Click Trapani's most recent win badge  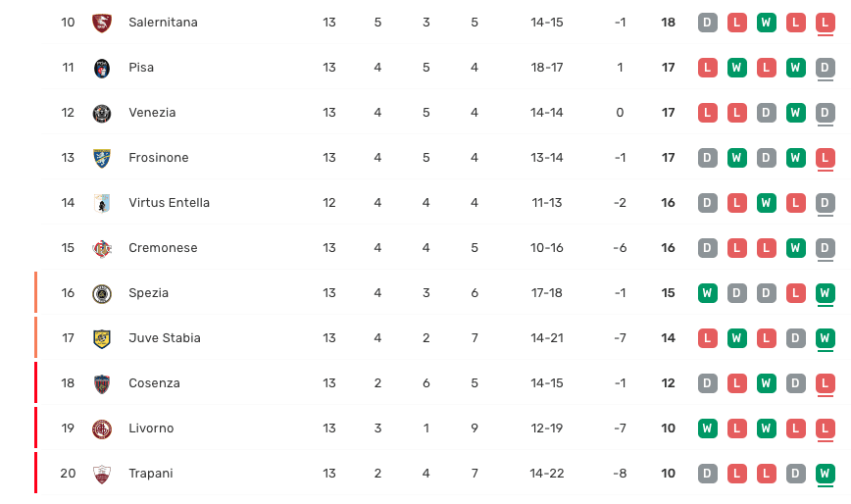pos(826,474)
